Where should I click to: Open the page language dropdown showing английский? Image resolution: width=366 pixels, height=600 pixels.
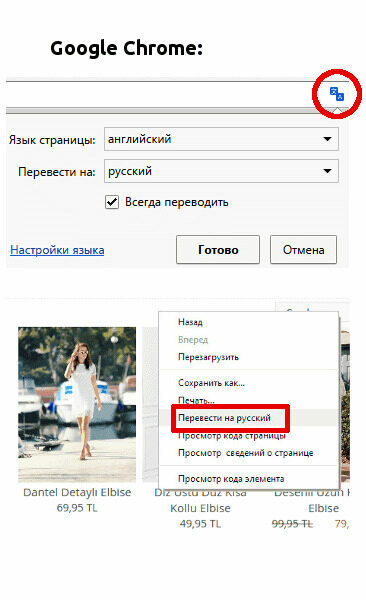[221, 139]
